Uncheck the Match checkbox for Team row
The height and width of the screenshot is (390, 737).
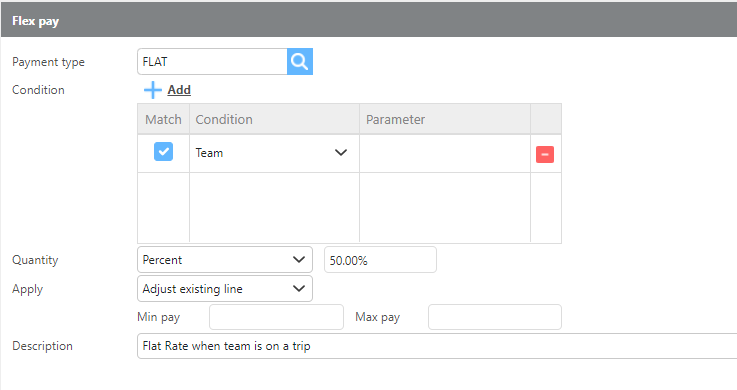point(164,152)
